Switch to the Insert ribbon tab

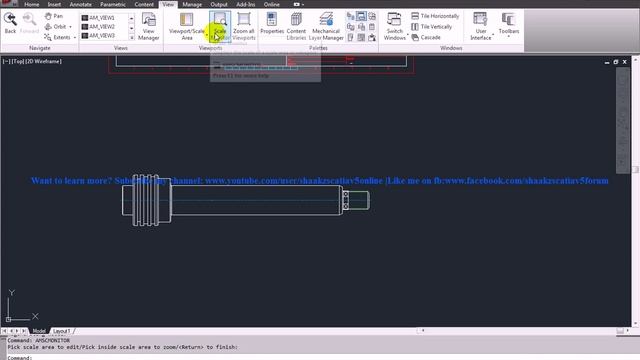pos(54,4)
